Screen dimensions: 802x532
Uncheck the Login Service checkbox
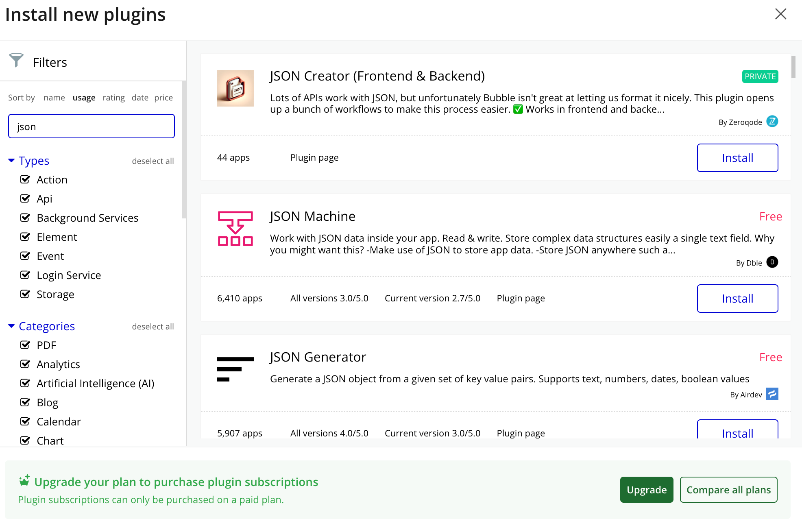25,275
